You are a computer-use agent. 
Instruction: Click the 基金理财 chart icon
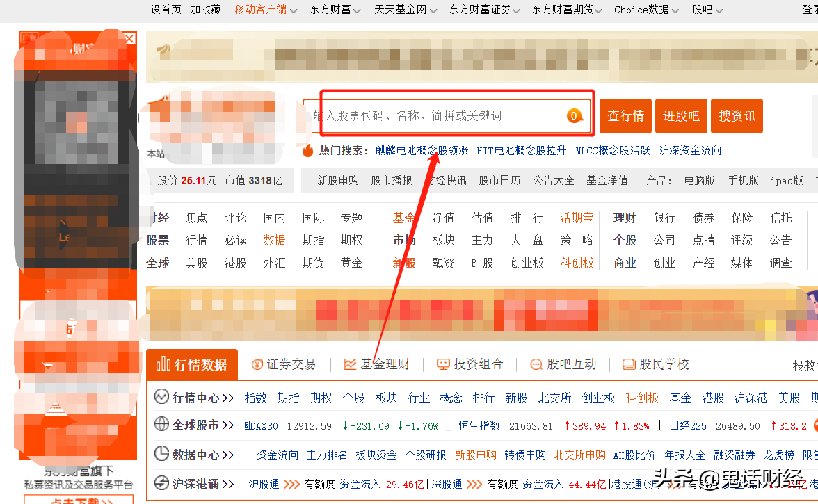350,364
